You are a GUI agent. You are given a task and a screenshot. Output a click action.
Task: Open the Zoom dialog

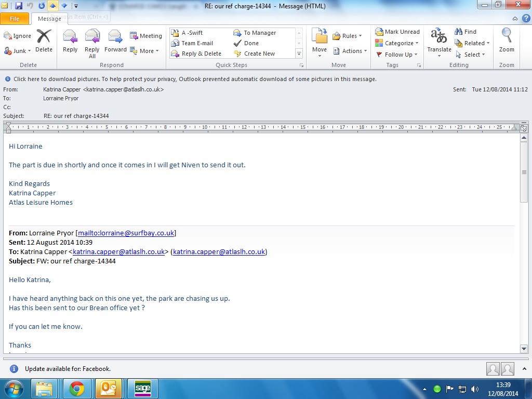click(x=507, y=41)
